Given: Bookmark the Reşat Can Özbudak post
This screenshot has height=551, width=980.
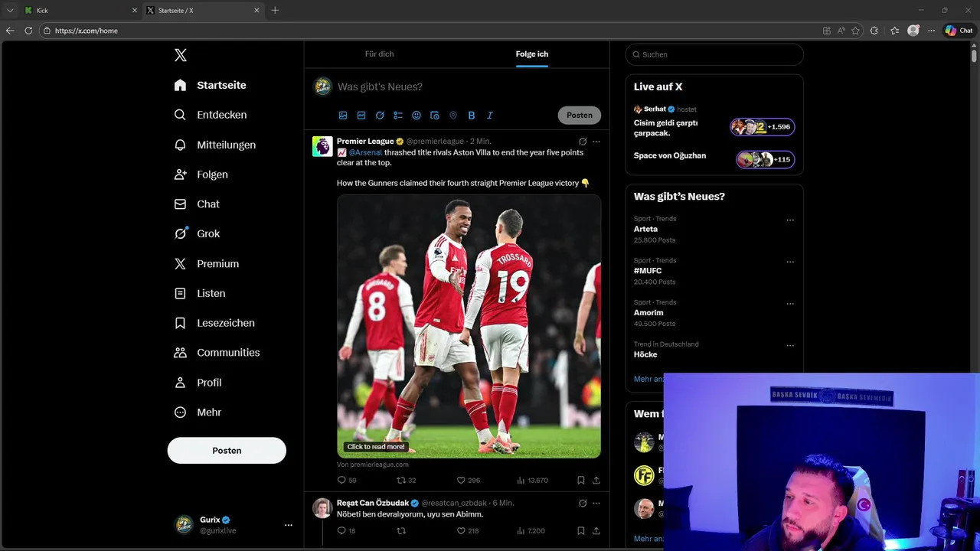Looking at the screenshot, I should pyautogui.click(x=581, y=530).
